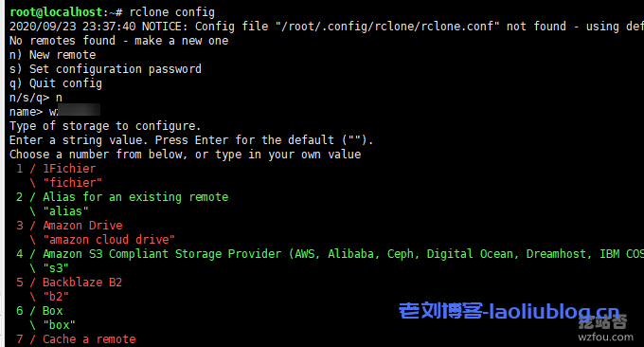Select option 6 'Box'

tap(40, 311)
